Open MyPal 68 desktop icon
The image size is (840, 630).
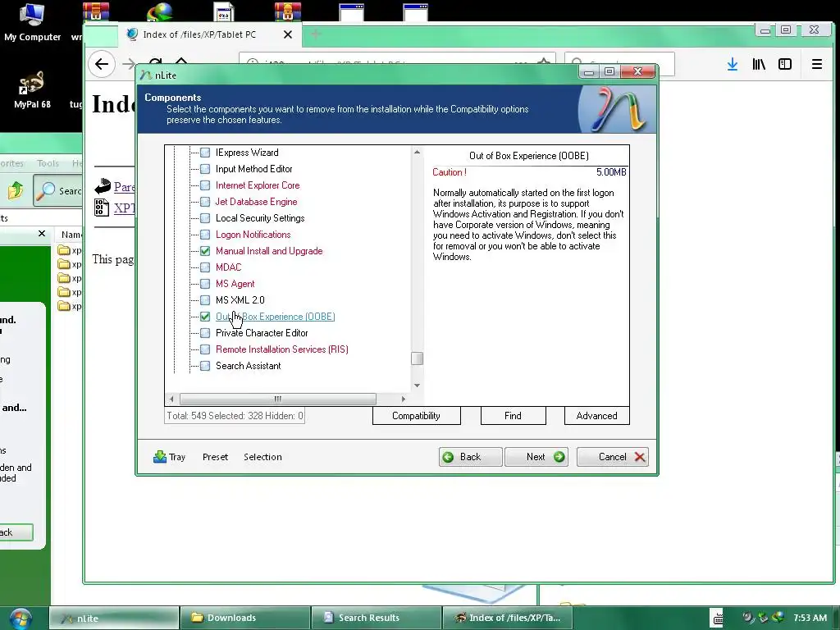point(32,90)
